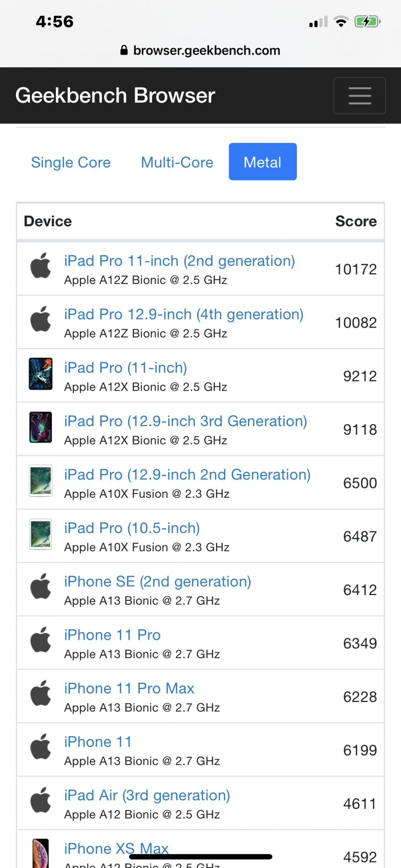Viewport: 401px width, 868px height.
Task: Open the hamburger navigation menu
Action: click(359, 95)
